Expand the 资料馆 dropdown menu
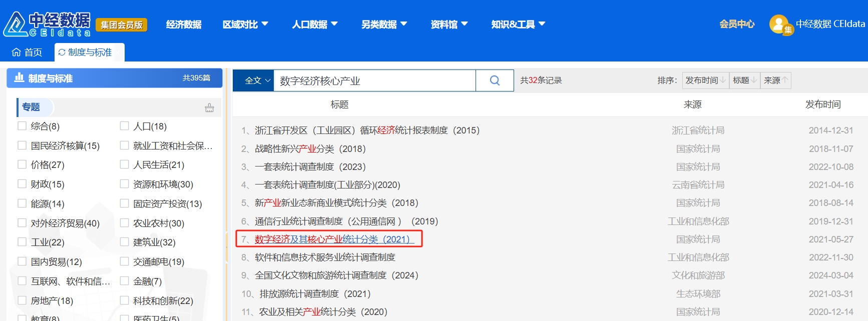The image size is (868, 321). 449,24
